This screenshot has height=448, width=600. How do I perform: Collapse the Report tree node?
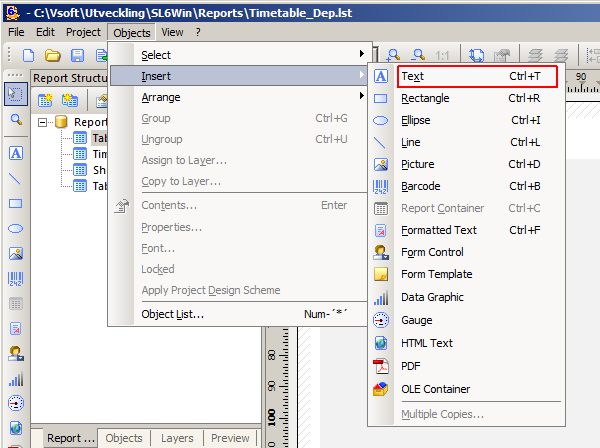coord(42,122)
